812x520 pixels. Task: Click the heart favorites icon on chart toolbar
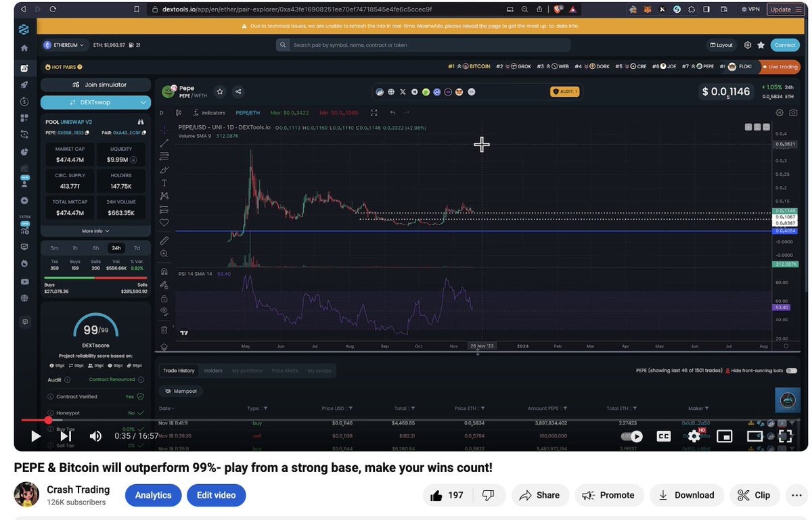(164, 222)
